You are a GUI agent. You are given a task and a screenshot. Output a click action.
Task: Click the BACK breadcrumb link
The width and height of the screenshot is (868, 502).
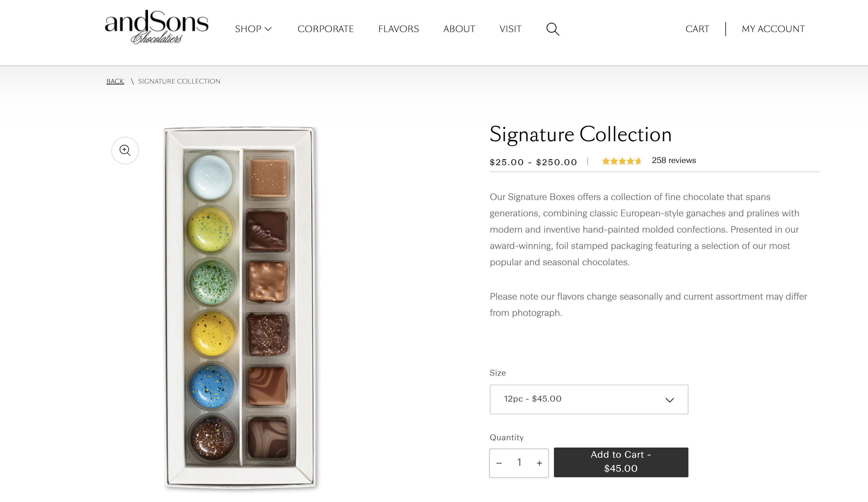(115, 81)
